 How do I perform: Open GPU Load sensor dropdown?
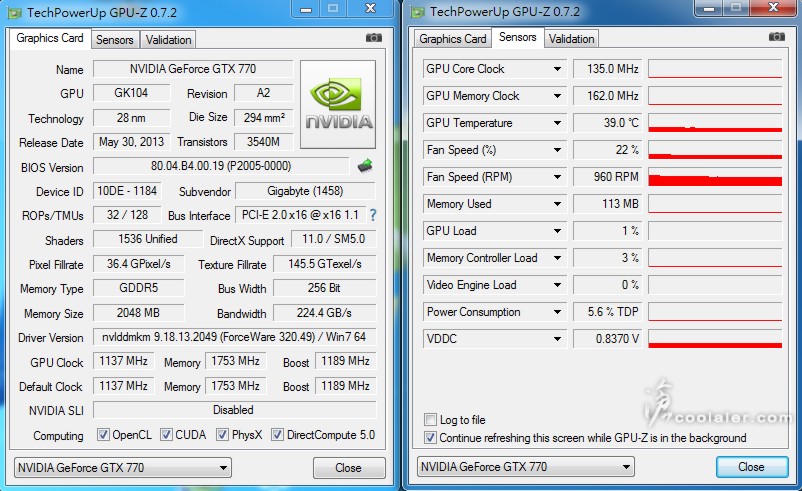(x=558, y=231)
